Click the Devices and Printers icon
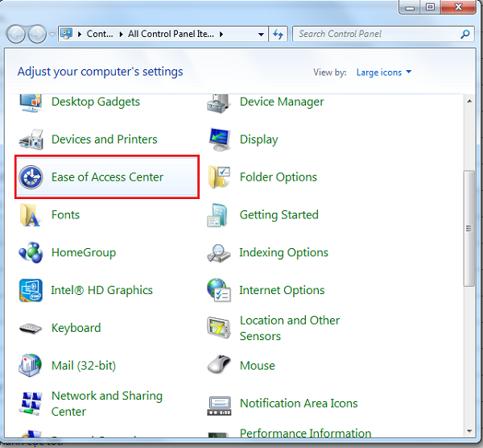This screenshot has width=483, height=448. click(x=31, y=139)
